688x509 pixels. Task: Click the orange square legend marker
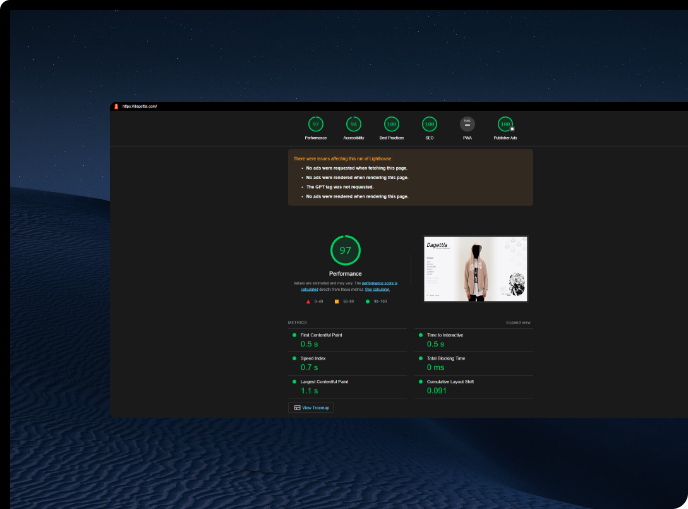(x=337, y=301)
